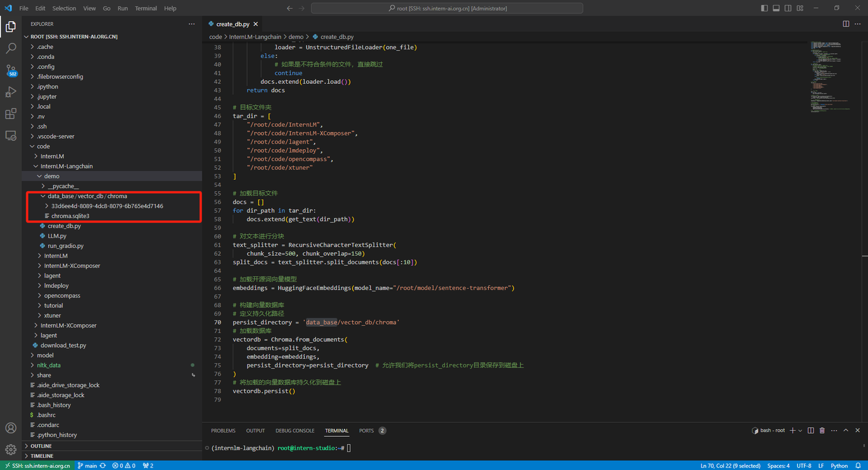Click the title bar search box
The image size is (868, 470).
click(x=447, y=8)
